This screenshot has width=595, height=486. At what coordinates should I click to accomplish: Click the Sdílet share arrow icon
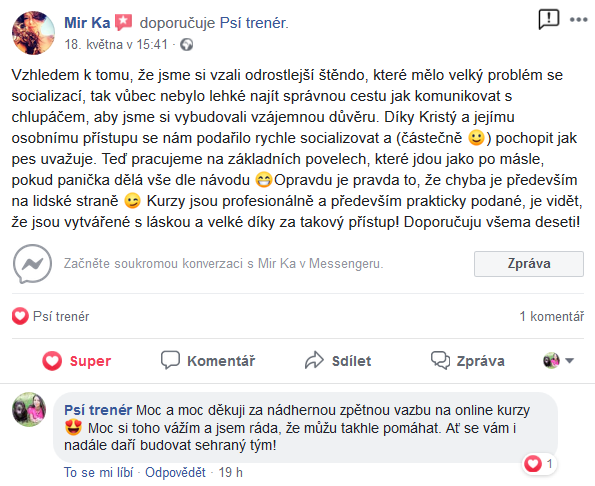314,360
